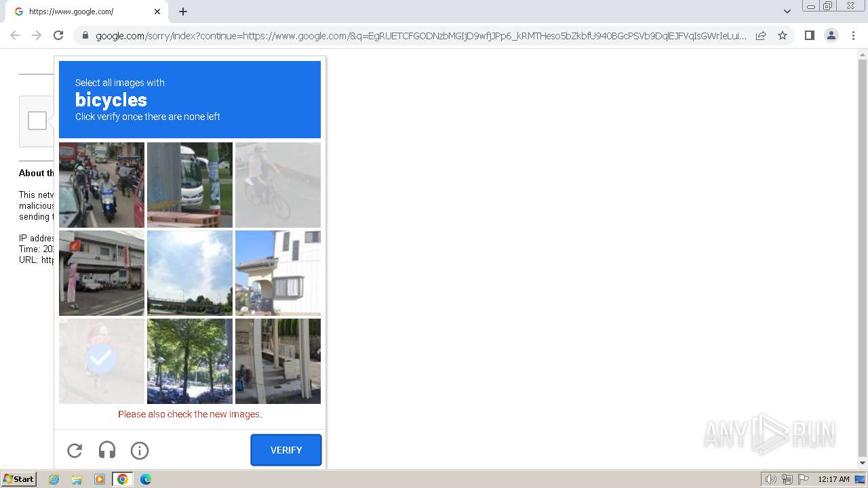
Task: Bookmark this page with star icon
Action: pyautogui.click(x=783, y=35)
